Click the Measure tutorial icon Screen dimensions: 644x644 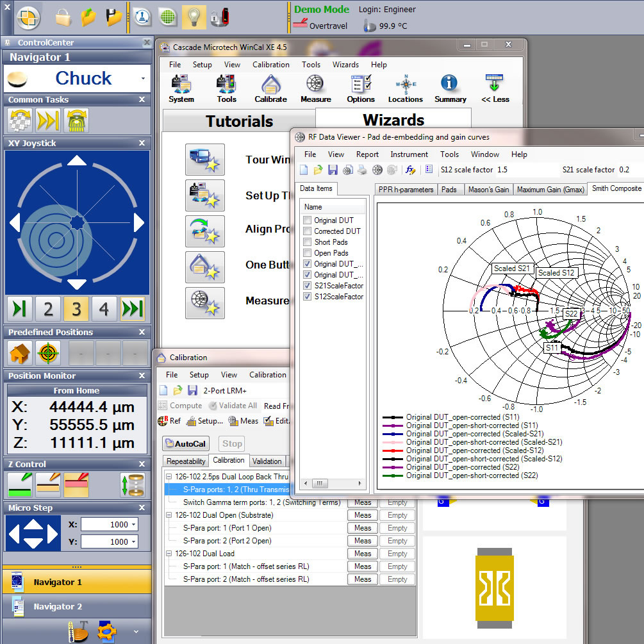coord(205,303)
